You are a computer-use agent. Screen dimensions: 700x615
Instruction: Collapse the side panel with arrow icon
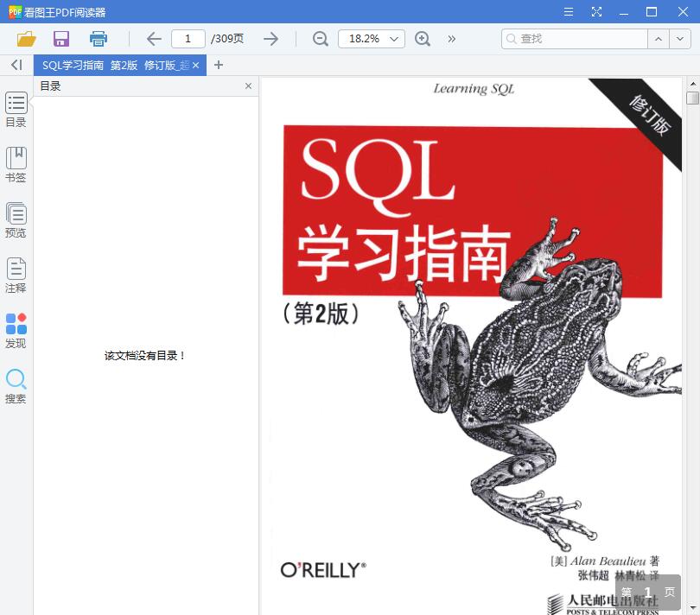(x=16, y=65)
